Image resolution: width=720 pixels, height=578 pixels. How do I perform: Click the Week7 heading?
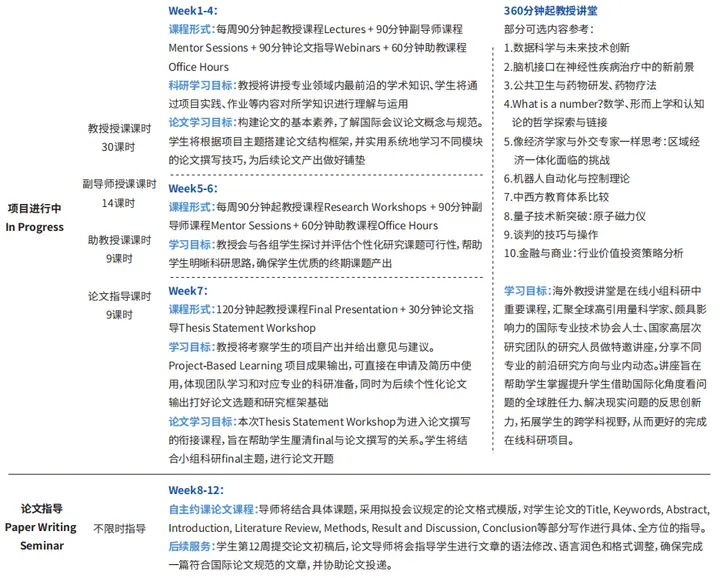pos(187,291)
